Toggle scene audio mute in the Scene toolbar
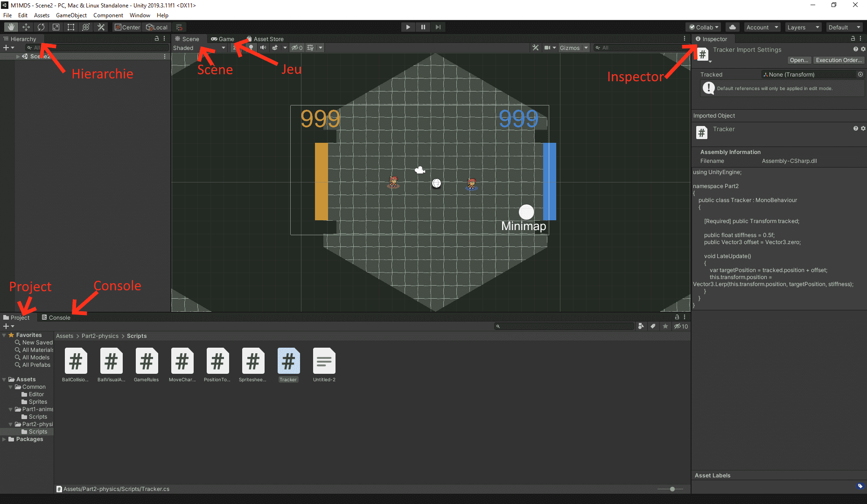This screenshot has height=504, width=867. tap(263, 48)
